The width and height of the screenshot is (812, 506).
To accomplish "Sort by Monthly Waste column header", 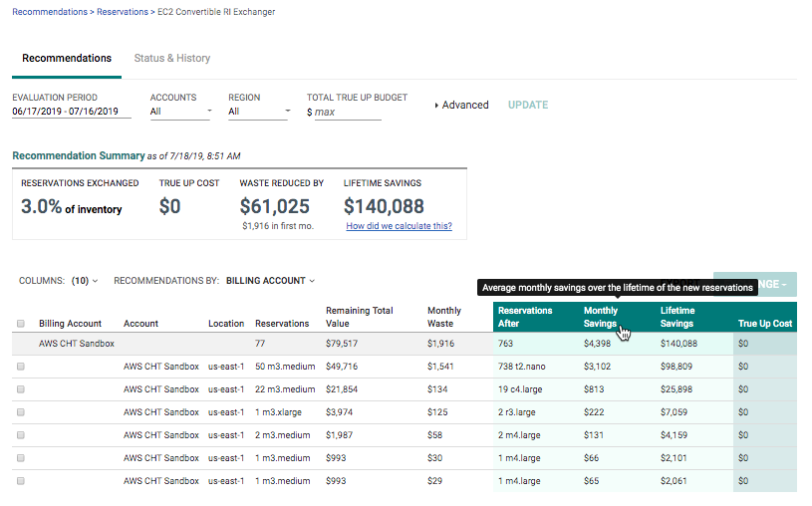I will click(x=443, y=317).
